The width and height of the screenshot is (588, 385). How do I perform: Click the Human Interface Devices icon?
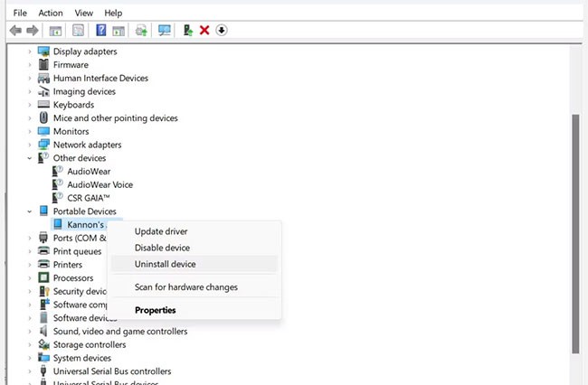pos(43,79)
